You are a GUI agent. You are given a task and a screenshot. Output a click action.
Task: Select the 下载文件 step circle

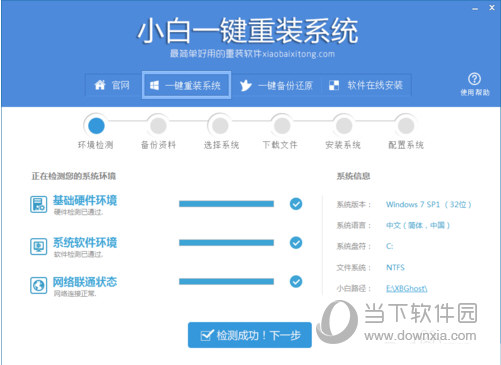tap(282, 126)
